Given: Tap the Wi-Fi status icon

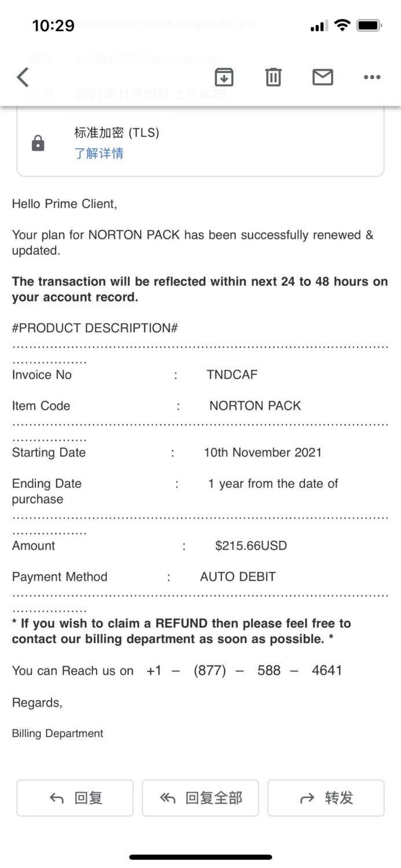Looking at the screenshot, I should tap(342, 25).
